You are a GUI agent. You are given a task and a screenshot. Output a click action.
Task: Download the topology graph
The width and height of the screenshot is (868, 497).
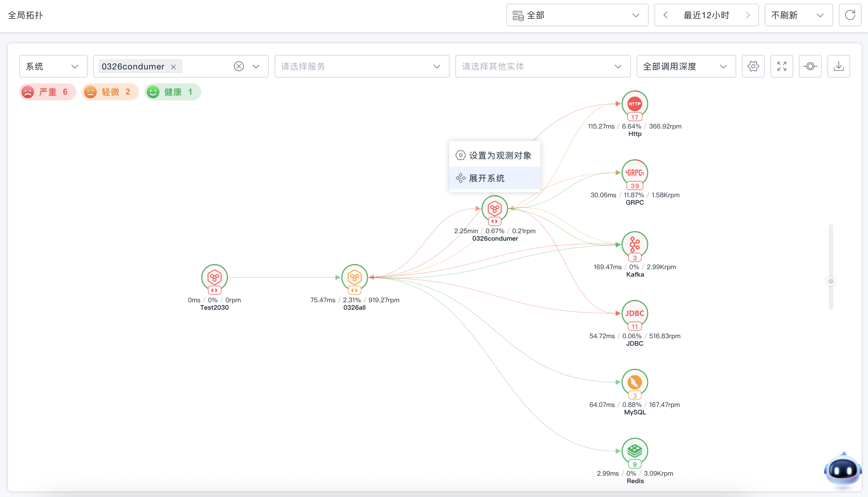click(x=838, y=66)
